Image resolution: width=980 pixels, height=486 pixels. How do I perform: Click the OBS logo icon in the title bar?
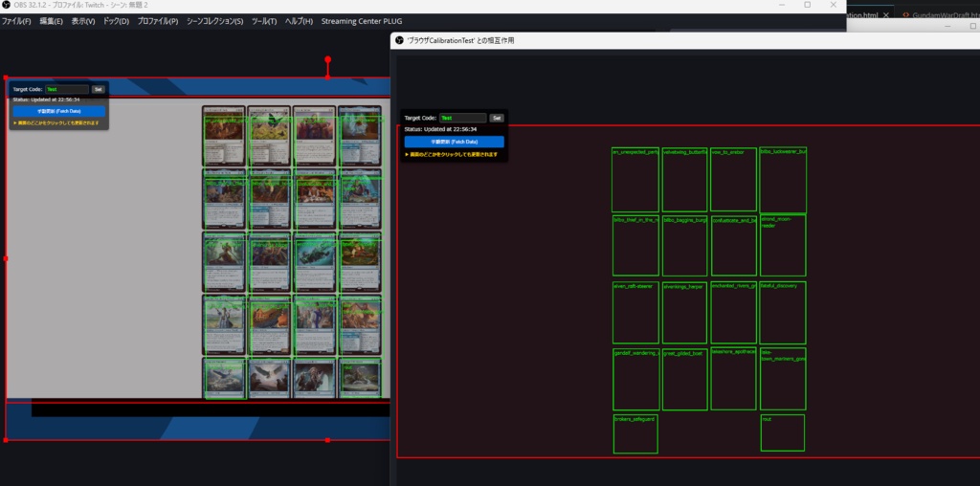click(6, 5)
